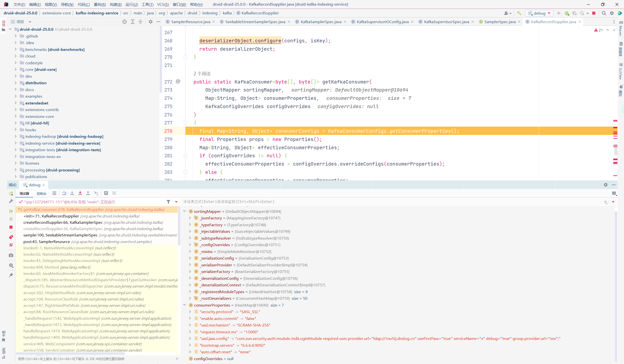Expand the _jsonFactory field node
Image resolution: width=624 pixels, height=364 pixels.
tap(190, 218)
